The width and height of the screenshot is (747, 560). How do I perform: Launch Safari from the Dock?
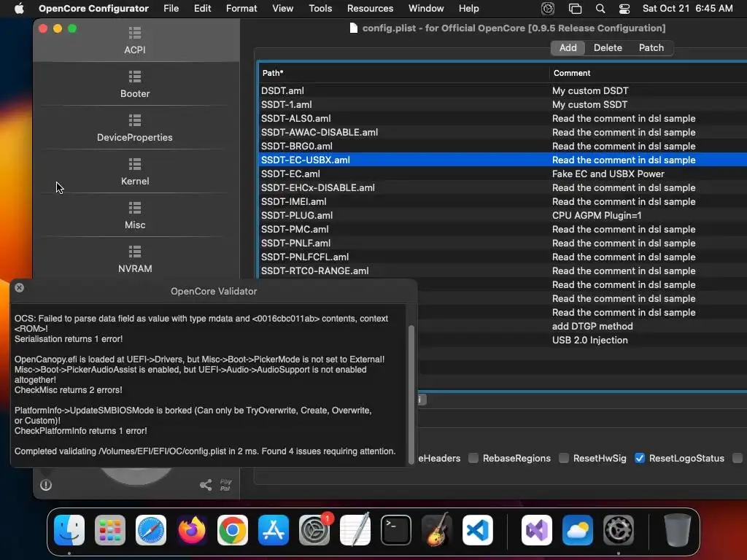click(151, 530)
